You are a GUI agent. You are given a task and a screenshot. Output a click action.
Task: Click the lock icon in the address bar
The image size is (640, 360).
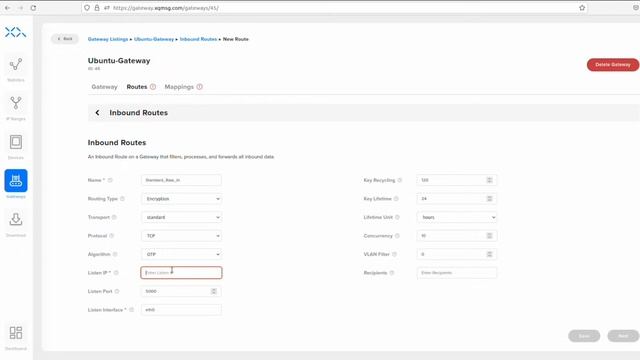[97, 8]
